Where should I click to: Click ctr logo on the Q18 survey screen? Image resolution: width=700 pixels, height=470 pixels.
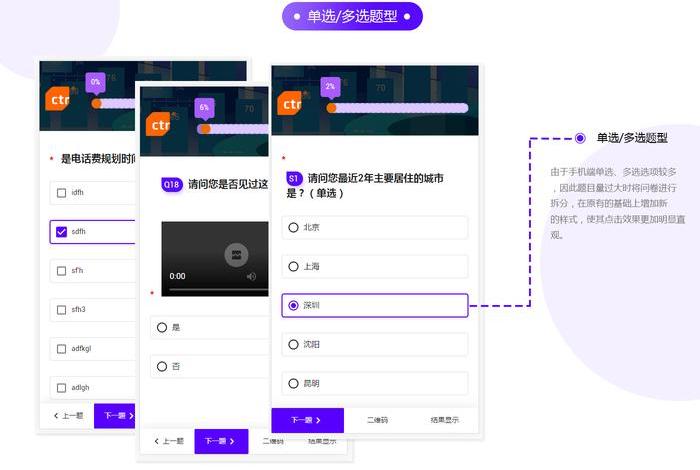point(158,124)
